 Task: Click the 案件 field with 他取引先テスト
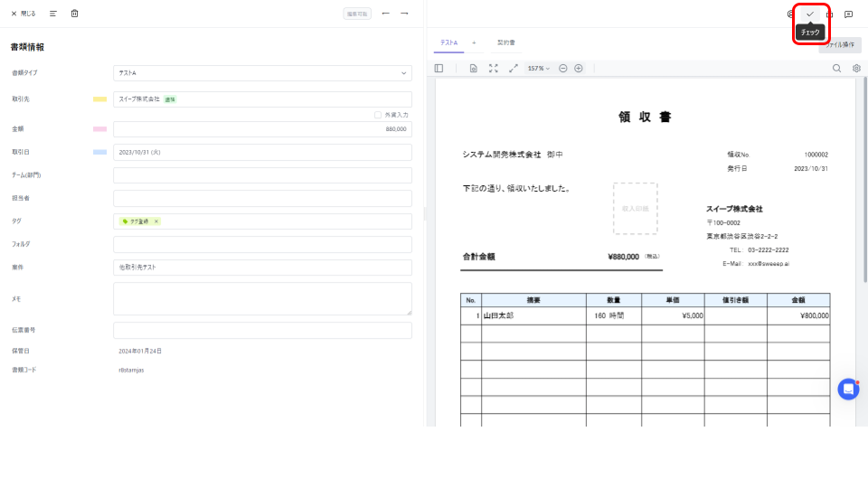click(x=262, y=267)
